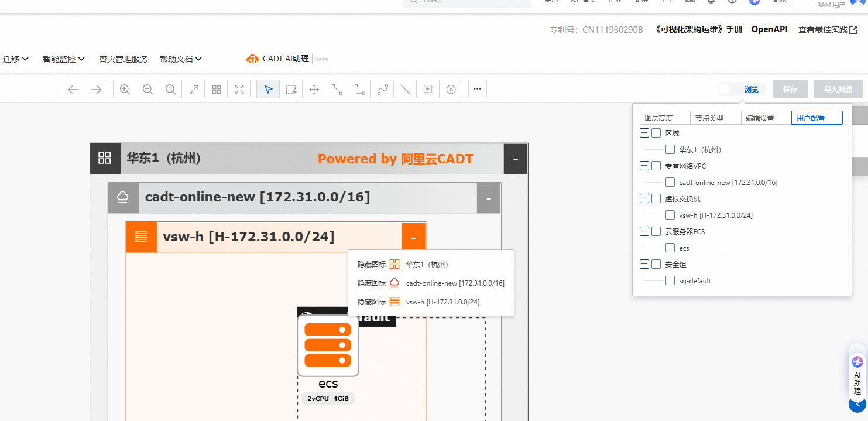This screenshot has height=421, width=868.
Task: Check the cadt-online-new [172.31.0.0/16] tree checkbox
Action: (x=670, y=182)
